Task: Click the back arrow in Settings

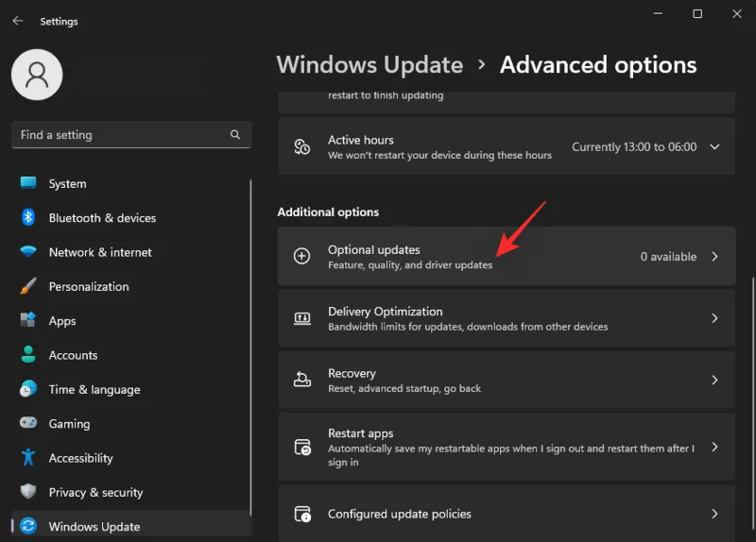Action: [18, 21]
